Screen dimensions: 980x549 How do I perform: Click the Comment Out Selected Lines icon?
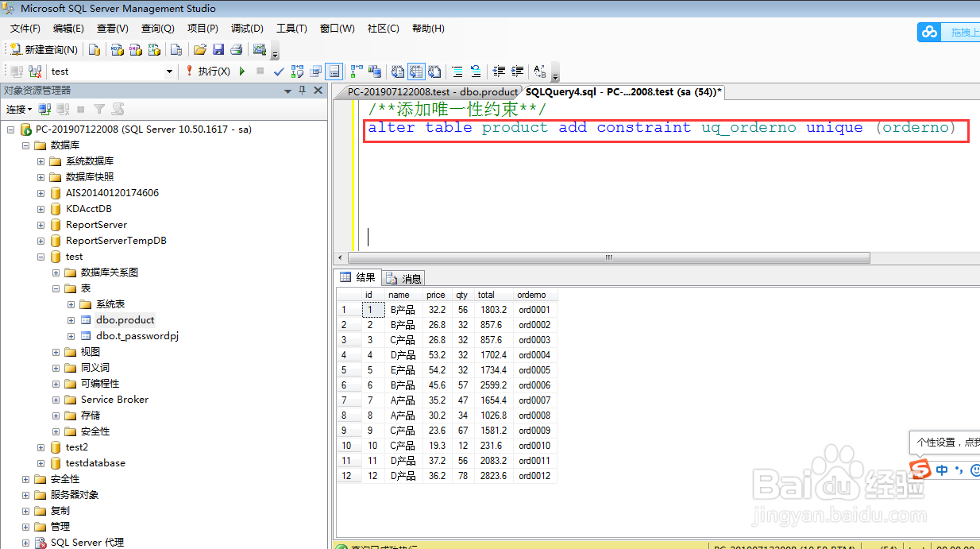point(457,72)
